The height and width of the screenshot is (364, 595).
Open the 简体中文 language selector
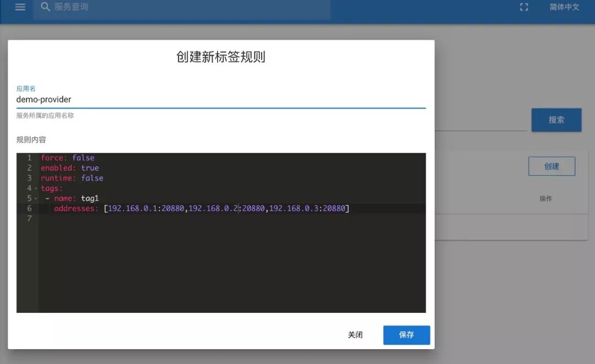coord(564,7)
